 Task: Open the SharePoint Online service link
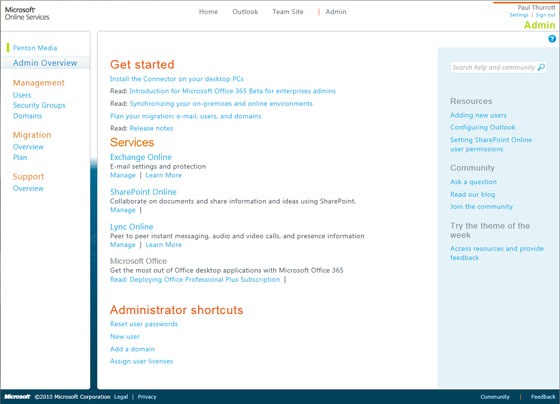click(x=143, y=192)
